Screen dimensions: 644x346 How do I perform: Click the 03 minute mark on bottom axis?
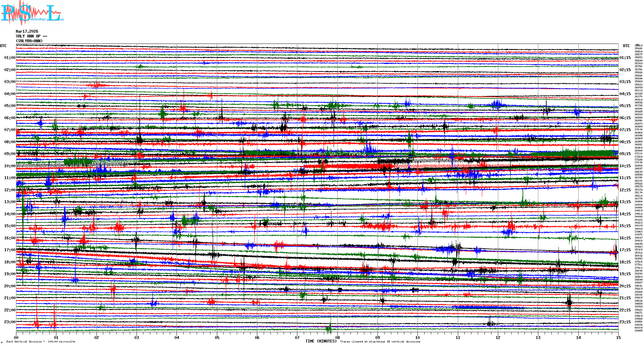click(137, 338)
